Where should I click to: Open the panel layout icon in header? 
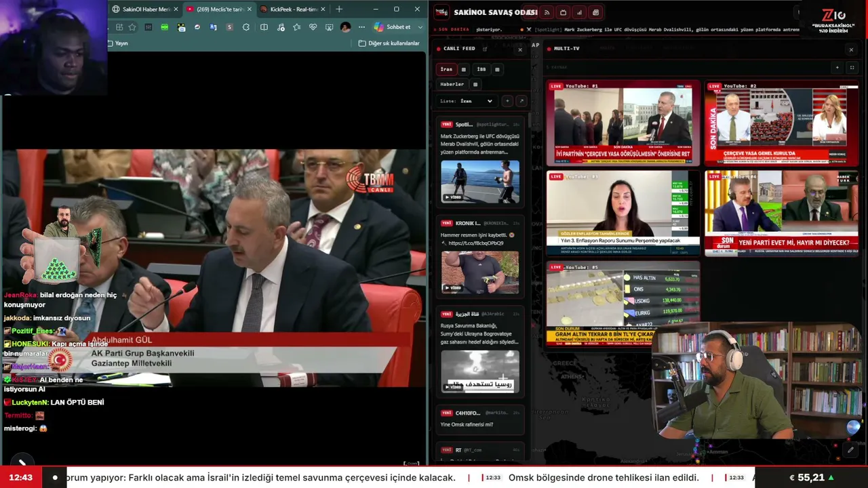tap(595, 12)
